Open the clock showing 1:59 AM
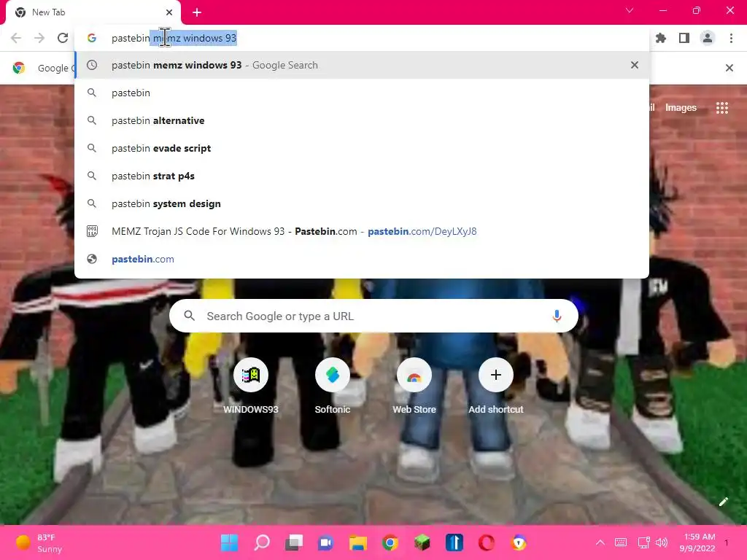Image resolution: width=747 pixels, height=560 pixels. pos(698,542)
